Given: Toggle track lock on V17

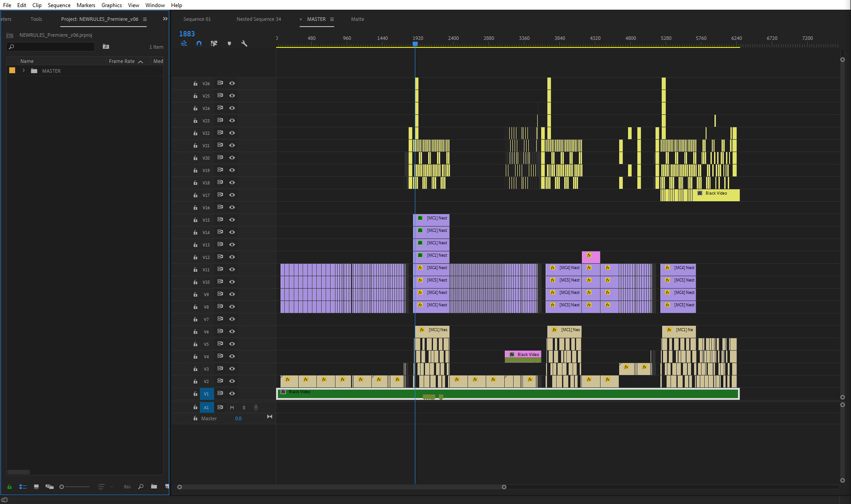Looking at the screenshot, I should tap(195, 195).
